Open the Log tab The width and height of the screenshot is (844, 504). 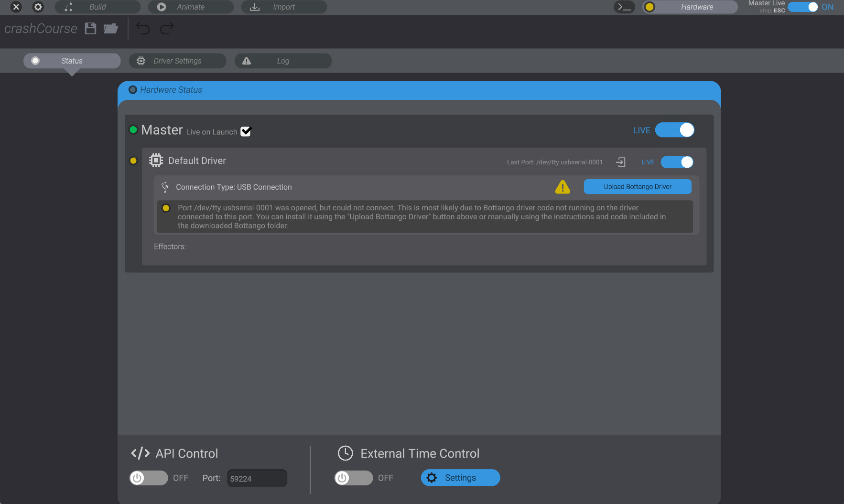283,61
